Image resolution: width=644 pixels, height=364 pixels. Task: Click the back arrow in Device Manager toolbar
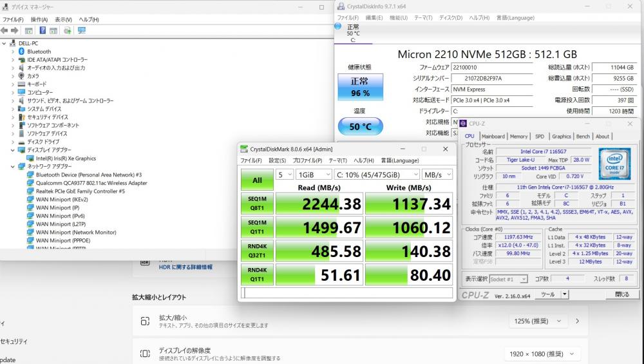coord(5,30)
